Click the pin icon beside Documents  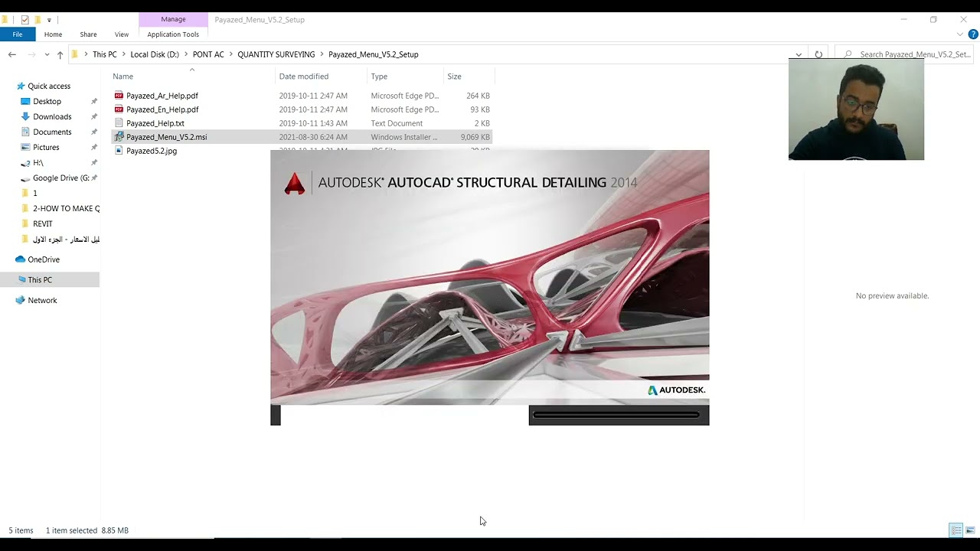click(94, 132)
